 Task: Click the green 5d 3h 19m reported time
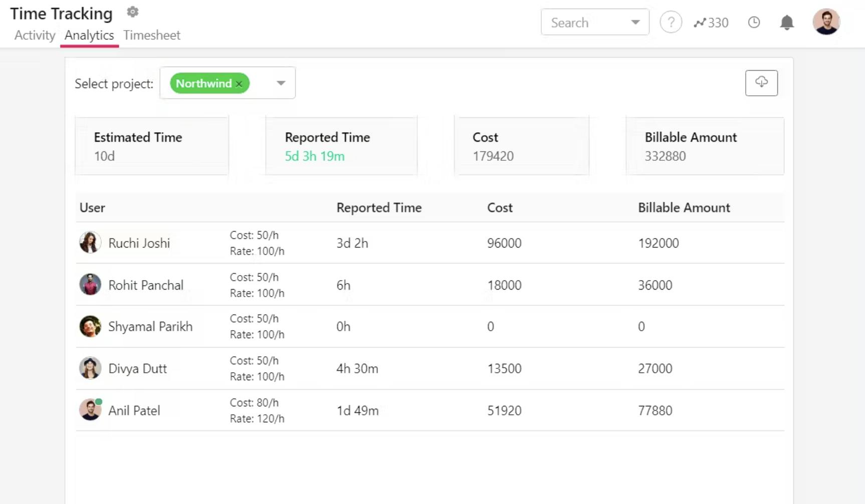click(x=314, y=156)
